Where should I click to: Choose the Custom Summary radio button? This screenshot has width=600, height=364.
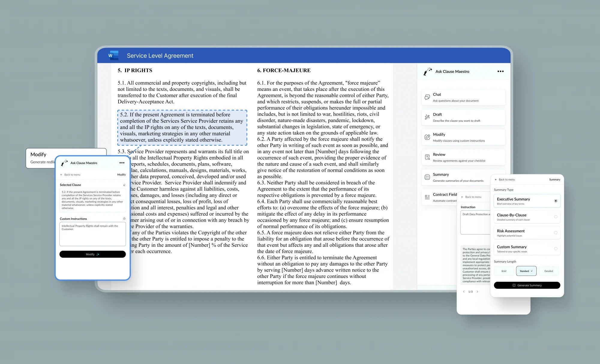556,249
